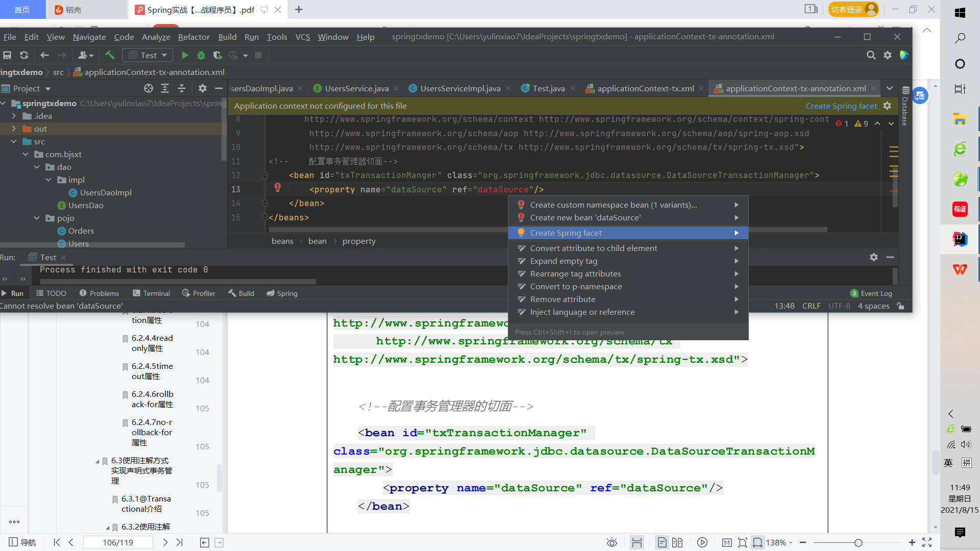This screenshot has width=980, height=551.
Task: Open the Problems tool window button
Action: pos(99,293)
